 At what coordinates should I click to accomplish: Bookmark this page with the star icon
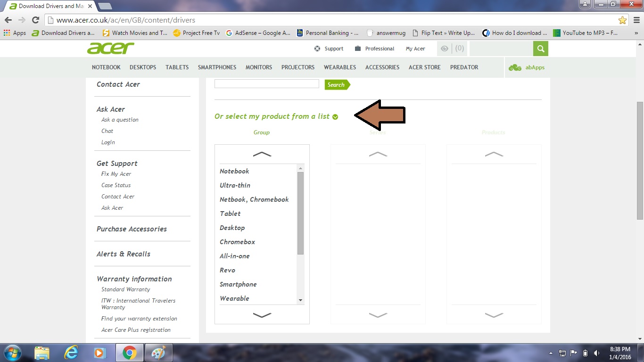pos(623,20)
